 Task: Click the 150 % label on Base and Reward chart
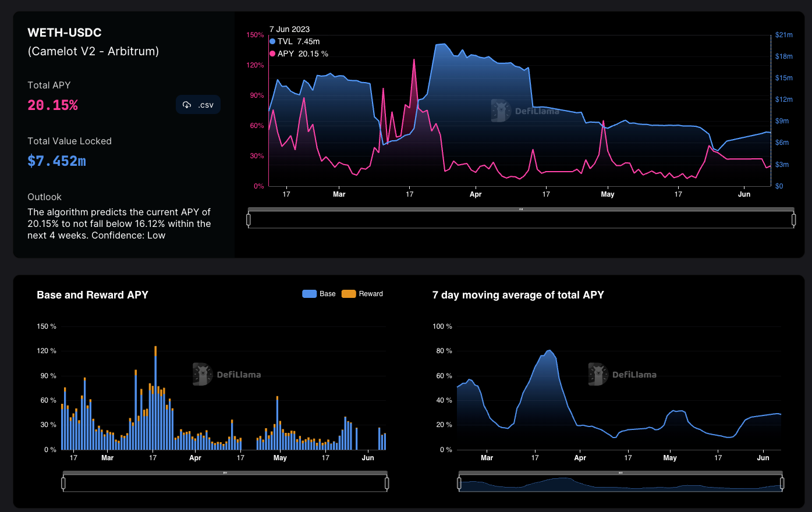coord(47,326)
